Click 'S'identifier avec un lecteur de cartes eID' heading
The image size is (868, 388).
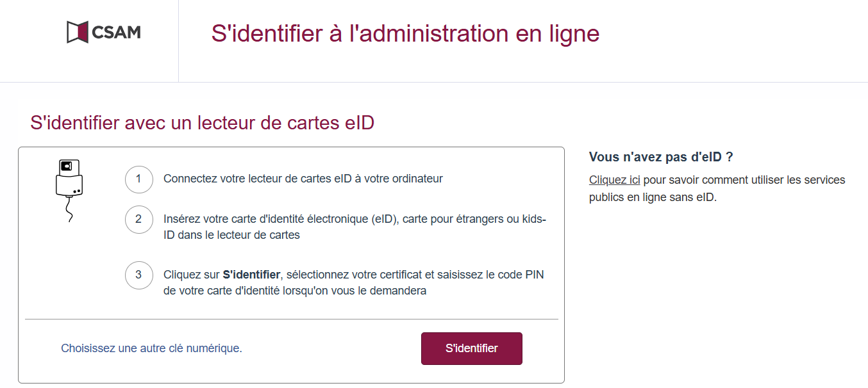pyautogui.click(x=202, y=123)
